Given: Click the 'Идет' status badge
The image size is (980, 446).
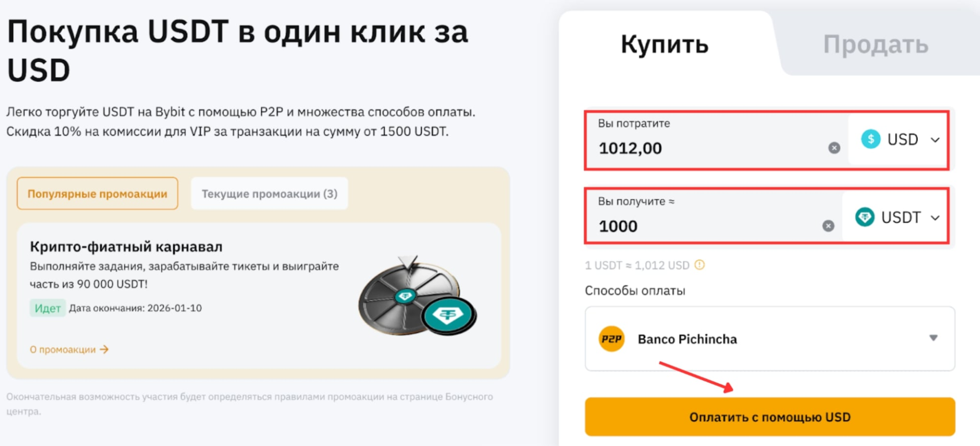Looking at the screenshot, I should [x=47, y=308].
